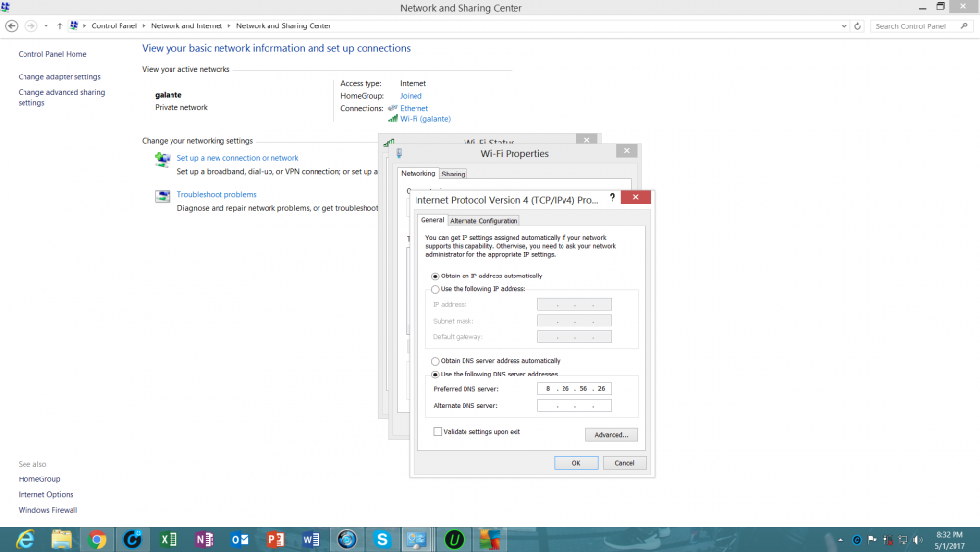Open Change advanced sharing settings
The image size is (980, 552).
pos(61,97)
